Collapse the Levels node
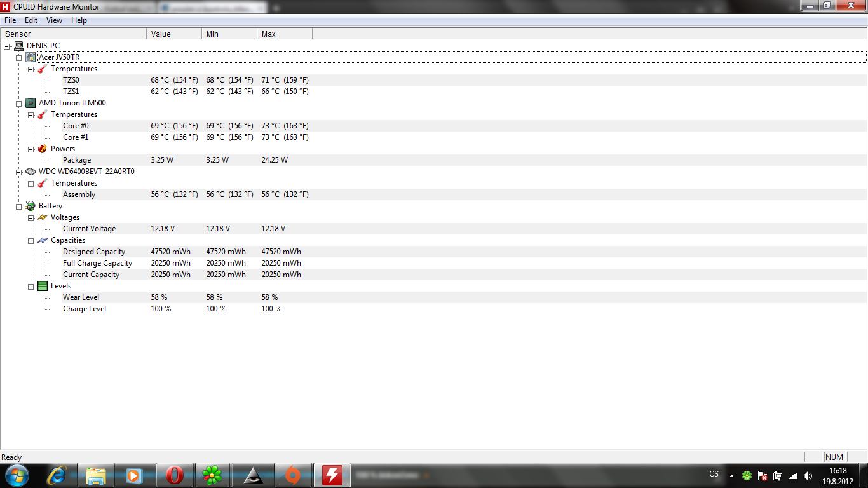Screen dimensions: 868x488 (x=31, y=286)
